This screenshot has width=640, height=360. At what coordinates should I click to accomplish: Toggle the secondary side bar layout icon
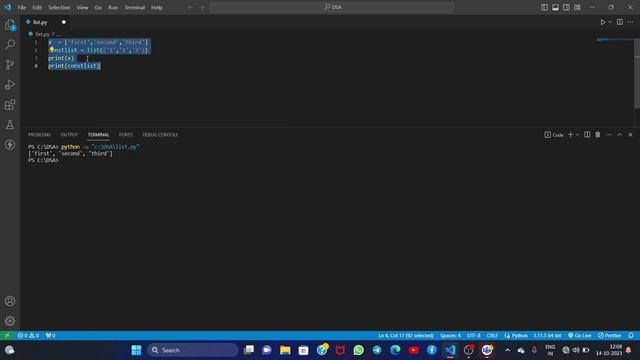(566, 7)
